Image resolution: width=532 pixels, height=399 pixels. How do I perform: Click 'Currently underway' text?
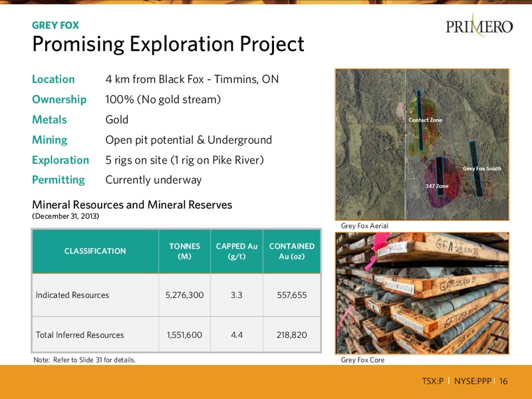pos(154,180)
